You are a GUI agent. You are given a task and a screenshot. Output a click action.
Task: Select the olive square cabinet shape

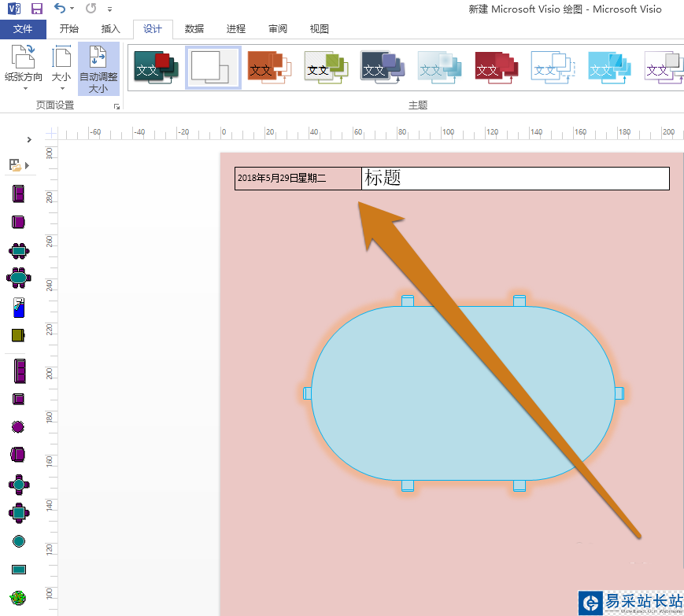coord(18,335)
